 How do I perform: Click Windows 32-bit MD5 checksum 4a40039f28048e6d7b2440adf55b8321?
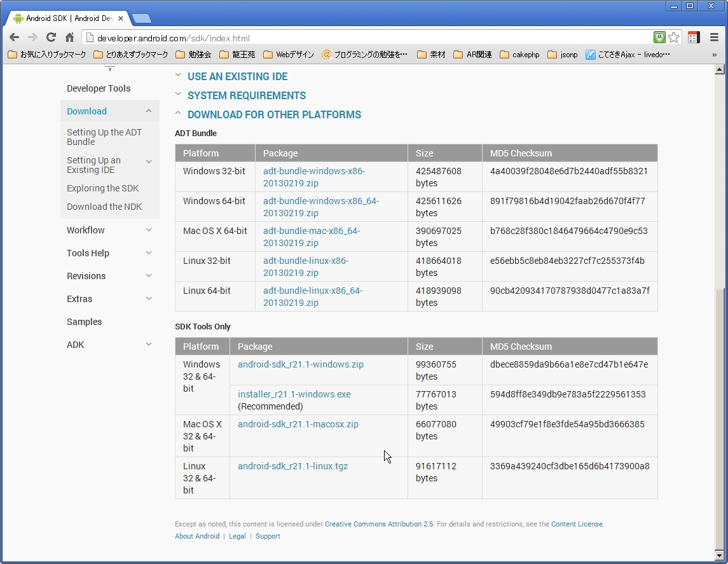point(569,171)
